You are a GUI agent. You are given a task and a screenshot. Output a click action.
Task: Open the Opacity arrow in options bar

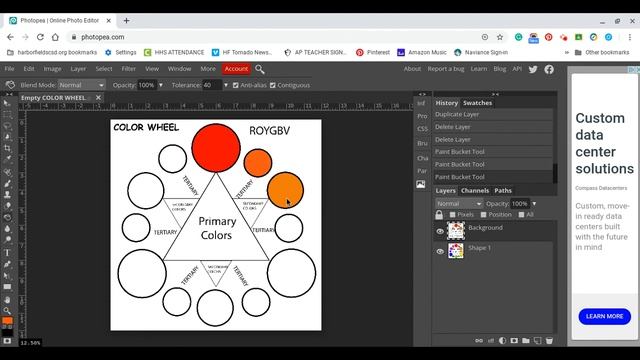pos(161,85)
